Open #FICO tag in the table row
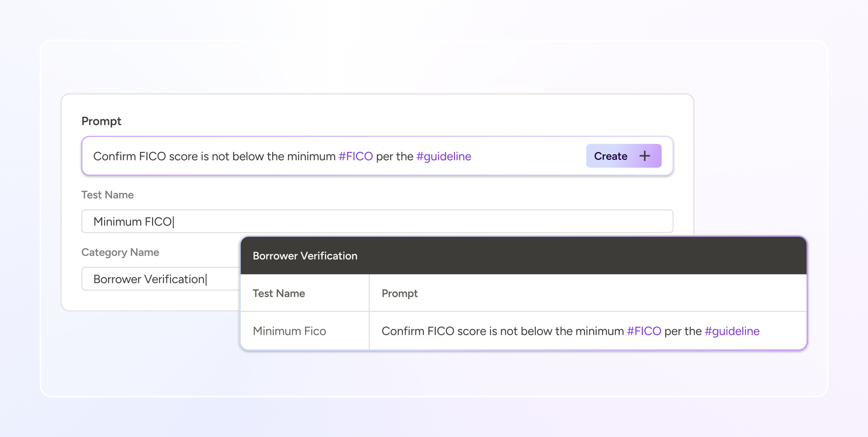The image size is (868, 437). [x=644, y=331]
